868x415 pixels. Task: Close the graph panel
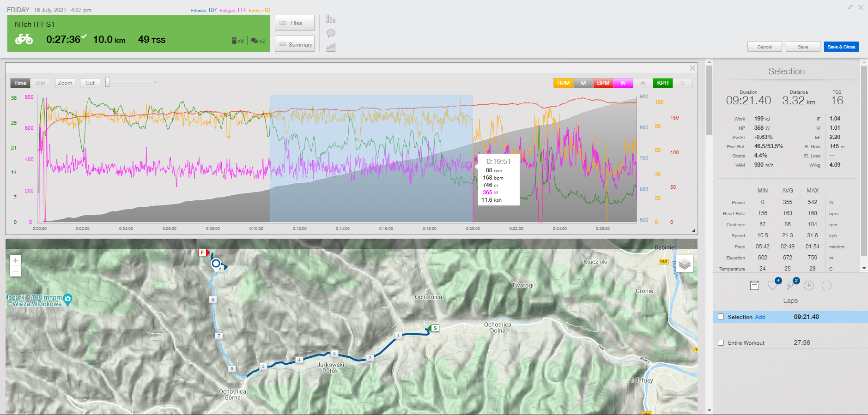pyautogui.click(x=692, y=68)
